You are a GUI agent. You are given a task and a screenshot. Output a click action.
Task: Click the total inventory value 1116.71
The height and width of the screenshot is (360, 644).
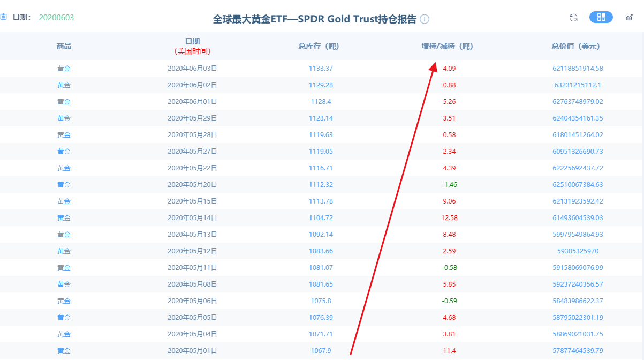click(321, 168)
